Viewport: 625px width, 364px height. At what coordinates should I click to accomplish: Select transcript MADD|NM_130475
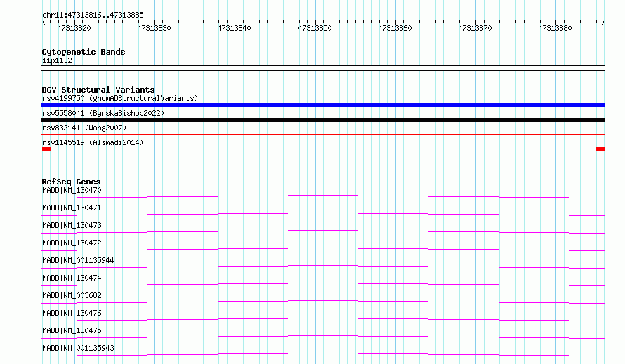point(72,330)
